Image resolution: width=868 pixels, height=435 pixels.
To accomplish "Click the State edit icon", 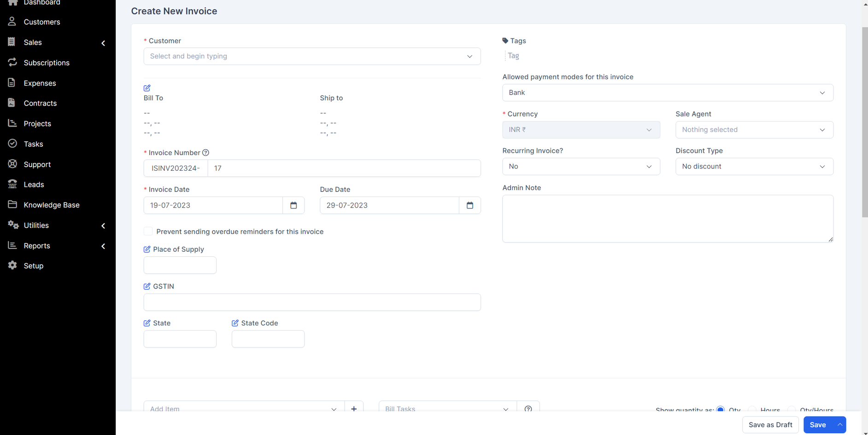I will point(147,323).
